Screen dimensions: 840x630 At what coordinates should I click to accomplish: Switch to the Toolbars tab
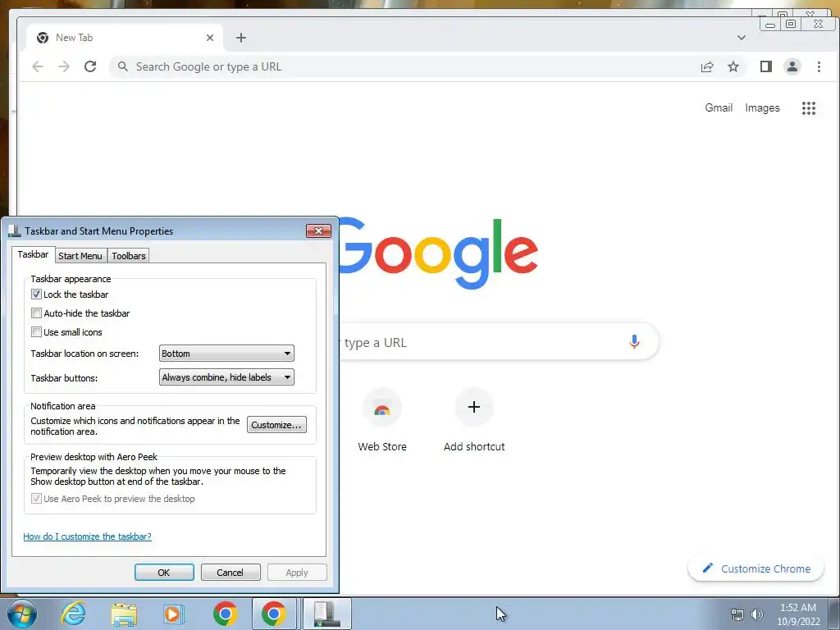pyautogui.click(x=129, y=256)
